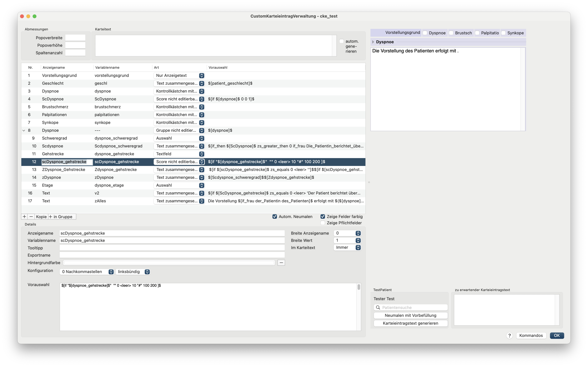Expand the Dyspnoe disclosure triangle in preview
Viewport: 588px width, 367px height.
coord(373,42)
